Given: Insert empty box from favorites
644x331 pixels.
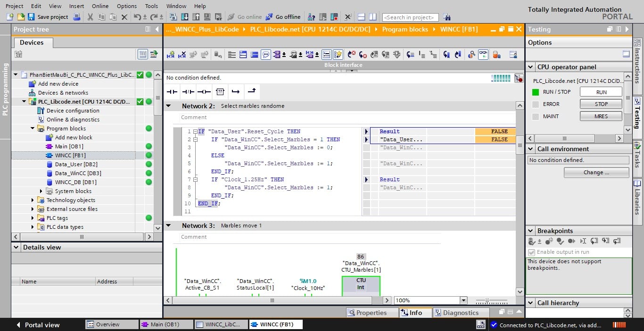Looking at the screenshot, I should coord(220,91).
